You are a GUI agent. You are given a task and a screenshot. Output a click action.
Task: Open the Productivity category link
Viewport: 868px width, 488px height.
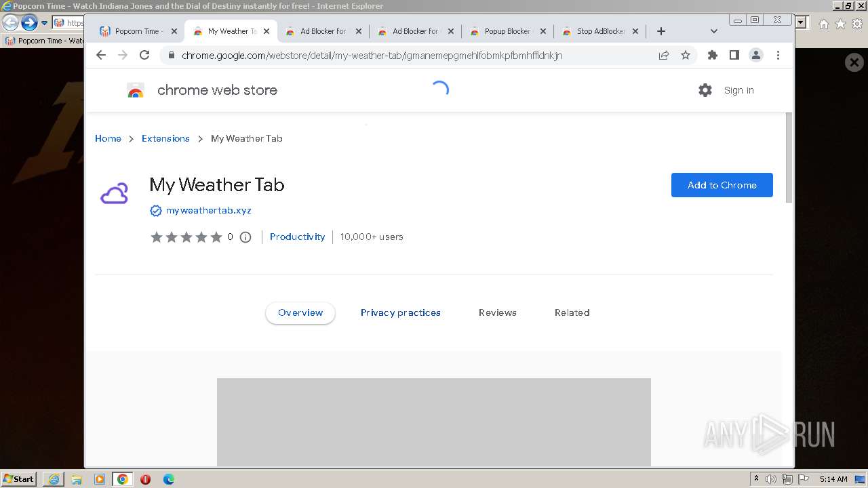click(297, 237)
